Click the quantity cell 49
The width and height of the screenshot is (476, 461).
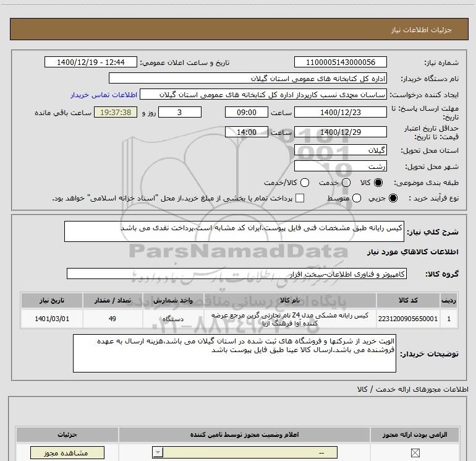(x=113, y=319)
